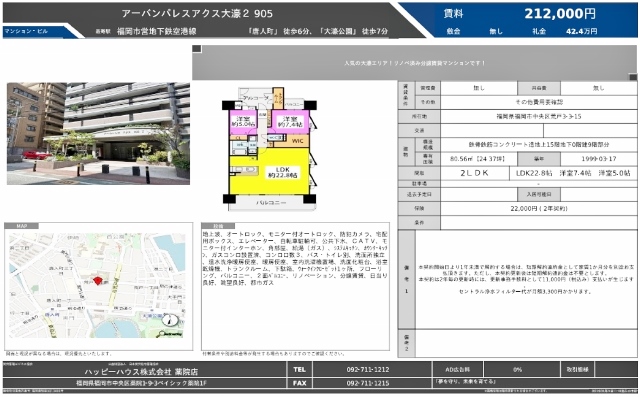Click the compass icon on the map
The height and width of the screenshot is (397, 640).
(170, 320)
